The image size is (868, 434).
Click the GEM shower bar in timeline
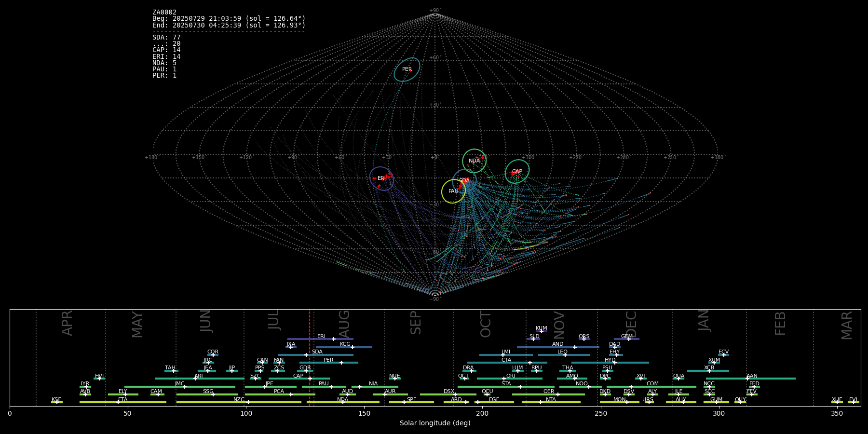click(x=626, y=339)
